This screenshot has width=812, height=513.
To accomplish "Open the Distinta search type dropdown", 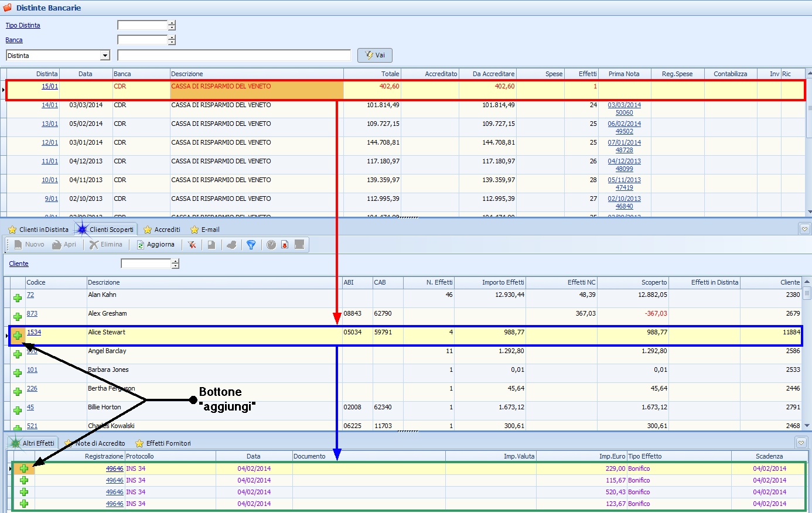I will [x=105, y=56].
